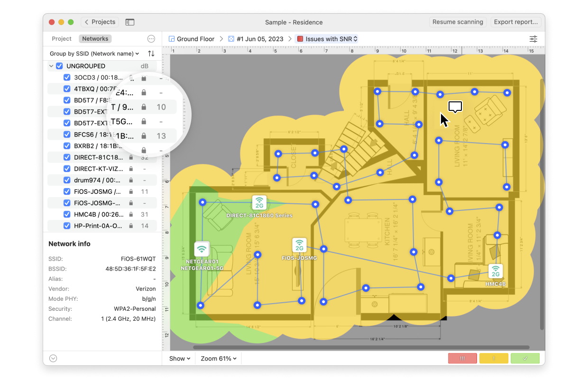Select the FiOS-JOSMG 2G access point icon

pos(299,245)
